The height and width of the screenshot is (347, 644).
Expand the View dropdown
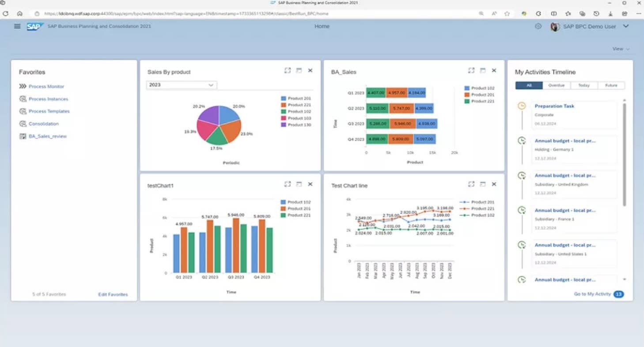(621, 49)
